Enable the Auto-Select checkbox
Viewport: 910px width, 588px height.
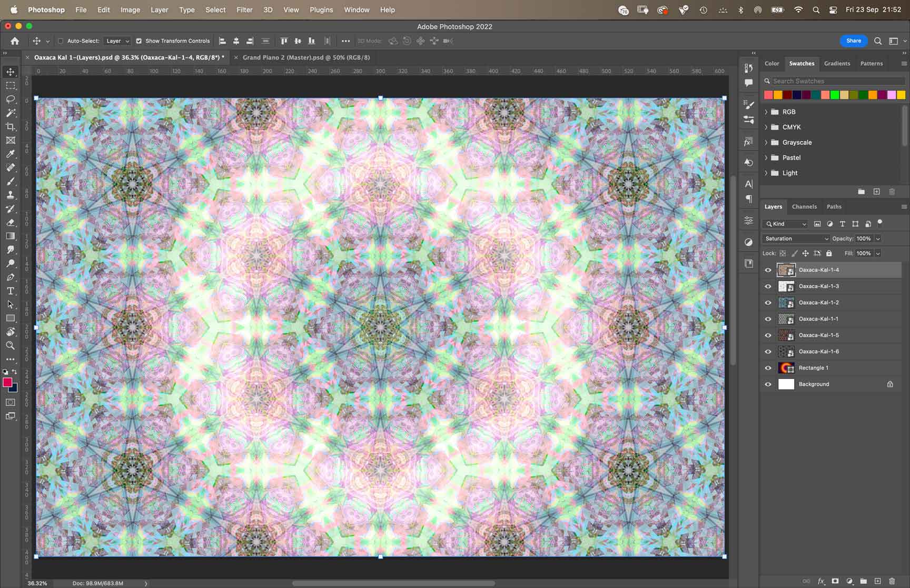click(61, 41)
